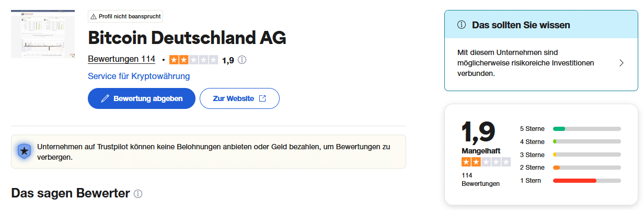The height and width of the screenshot is (210, 644).
Task: Click the star rating under Mangelhaft
Action: point(486,162)
